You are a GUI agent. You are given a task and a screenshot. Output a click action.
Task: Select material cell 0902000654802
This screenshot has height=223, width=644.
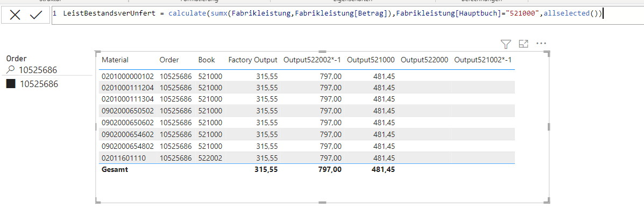click(x=128, y=146)
